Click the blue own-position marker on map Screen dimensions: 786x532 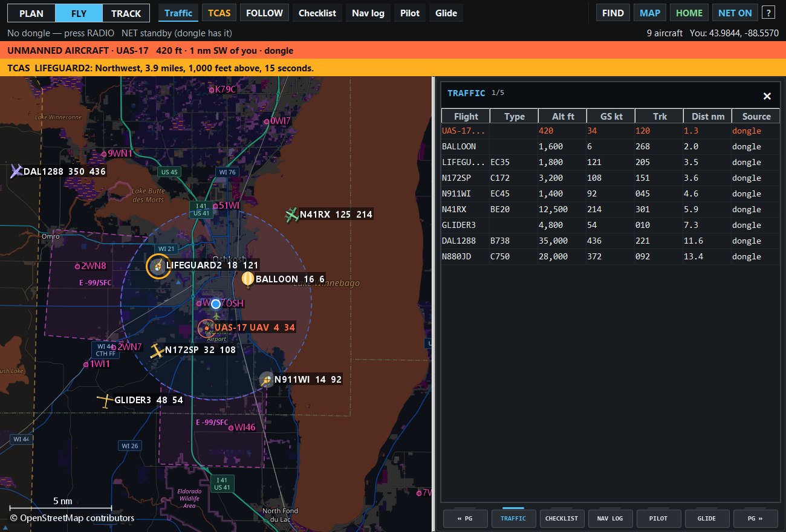point(216,304)
